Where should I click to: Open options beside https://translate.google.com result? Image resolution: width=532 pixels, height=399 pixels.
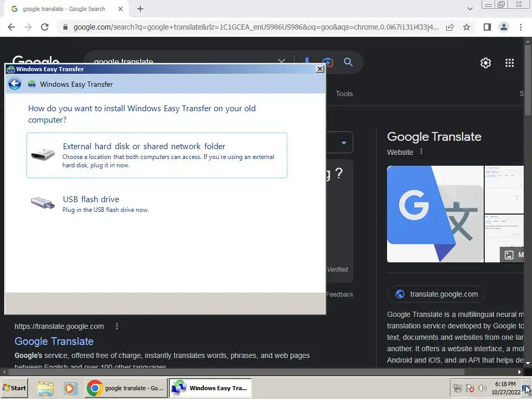117,326
